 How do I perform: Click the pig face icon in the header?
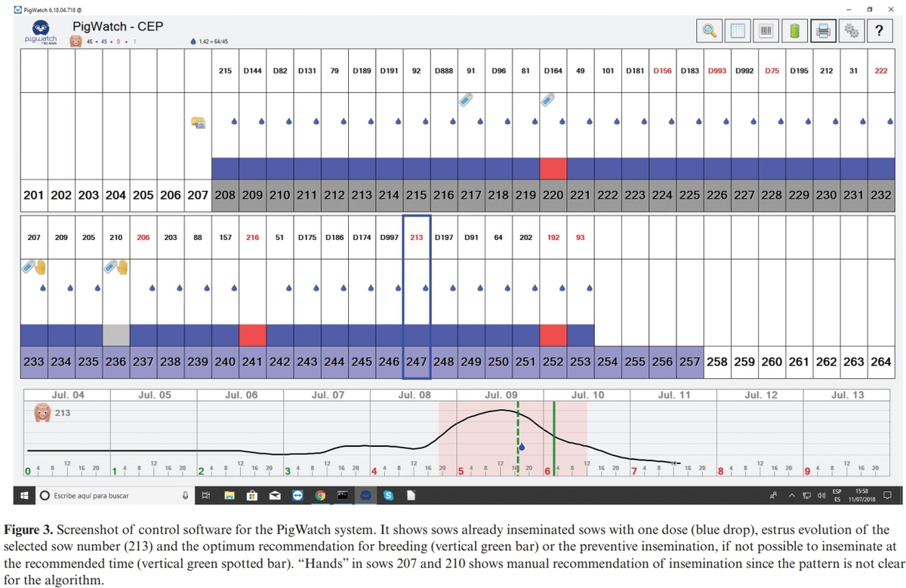75,41
